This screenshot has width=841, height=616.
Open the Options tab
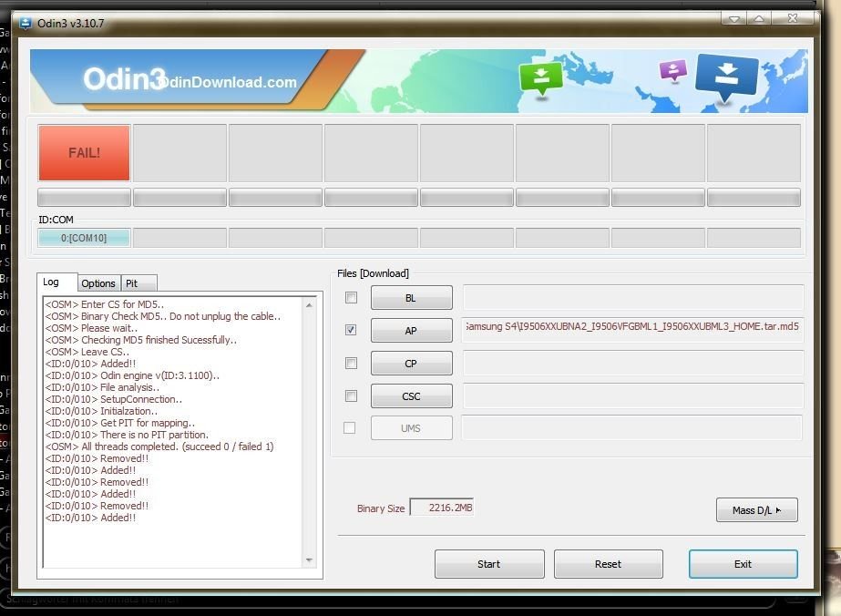coord(98,283)
